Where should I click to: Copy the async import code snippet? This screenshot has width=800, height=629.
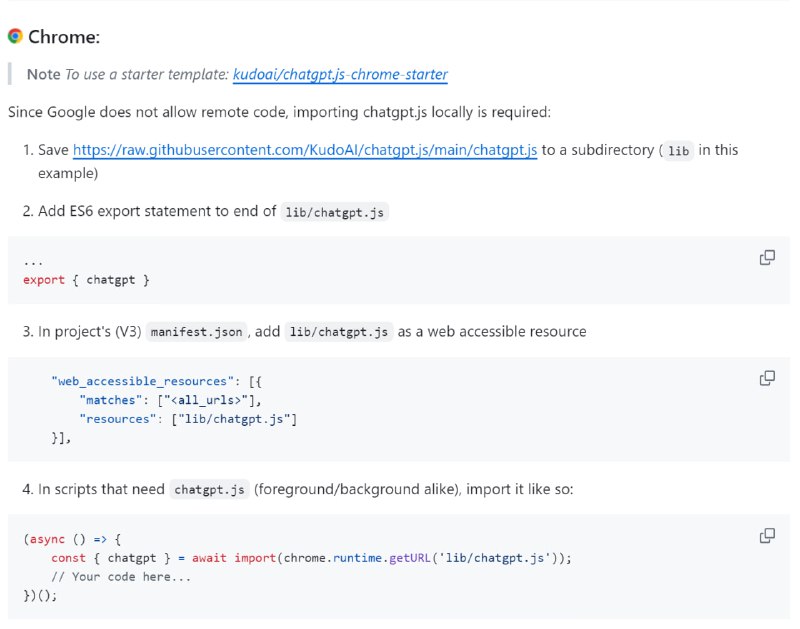coord(767,536)
